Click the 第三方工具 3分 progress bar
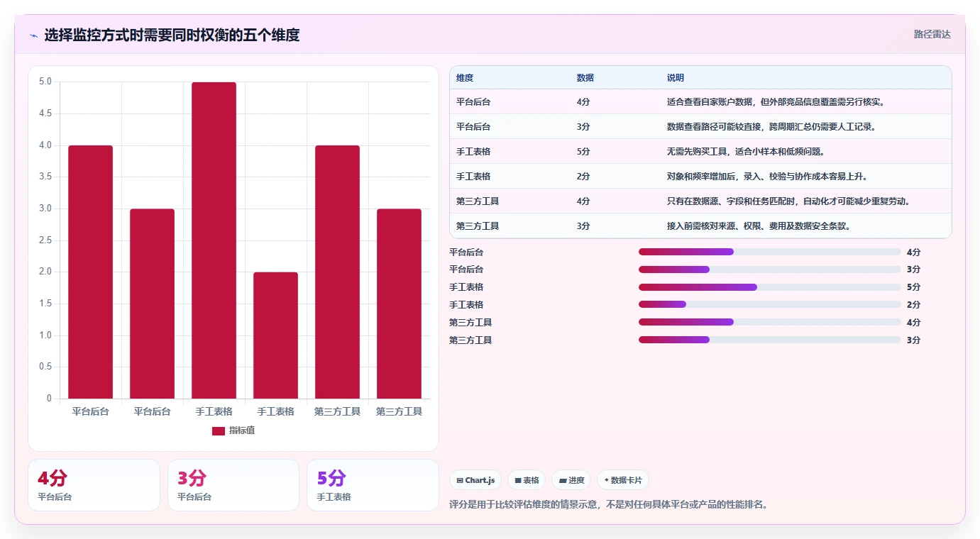980x539 pixels. (770, 340)
